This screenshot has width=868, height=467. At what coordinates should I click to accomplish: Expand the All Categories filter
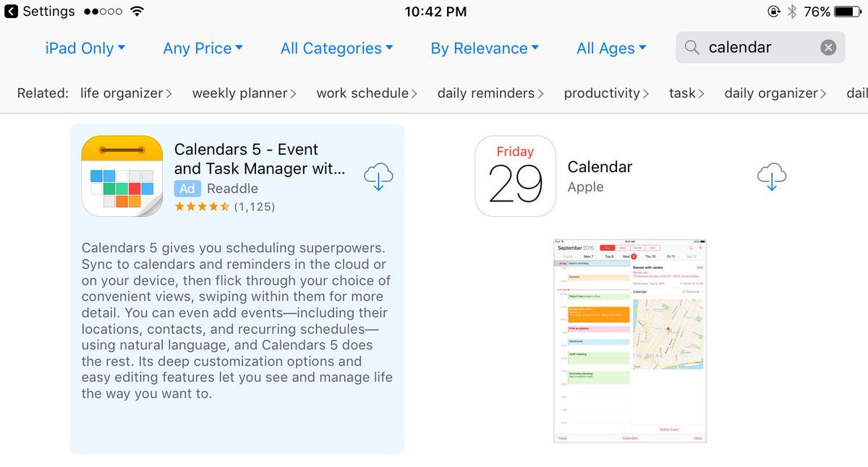point(336,48)
